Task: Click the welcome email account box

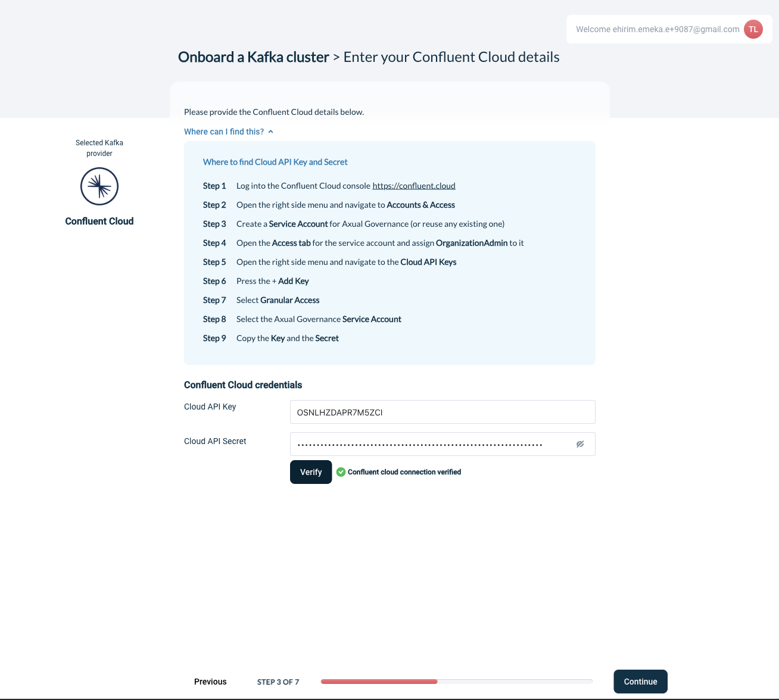Action: click(669, 29)
